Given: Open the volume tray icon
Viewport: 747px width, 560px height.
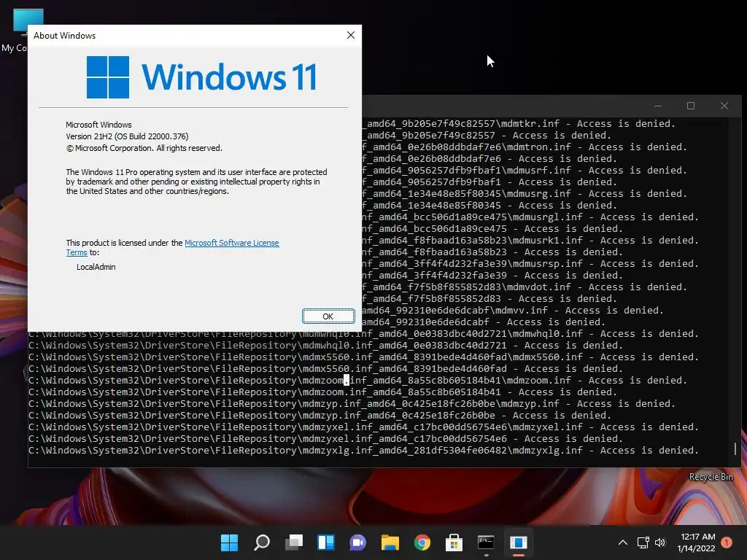Looking at the screenshot, I should 659,542.
